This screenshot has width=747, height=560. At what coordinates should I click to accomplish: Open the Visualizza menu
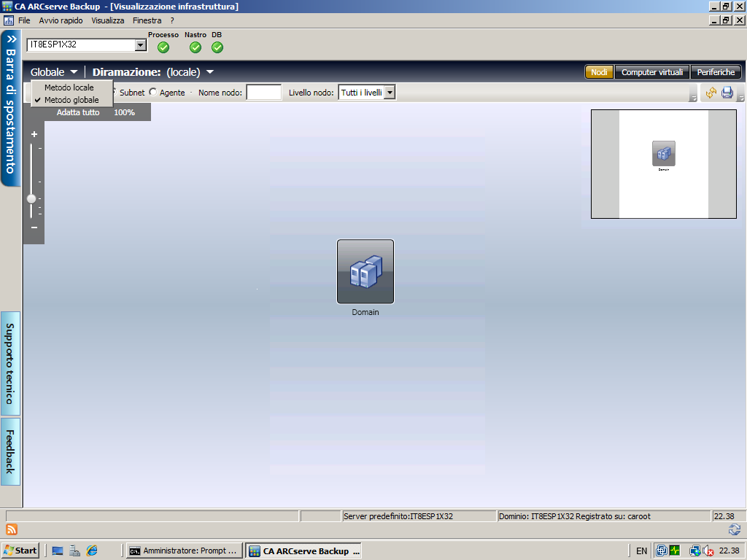coord(108,20)
